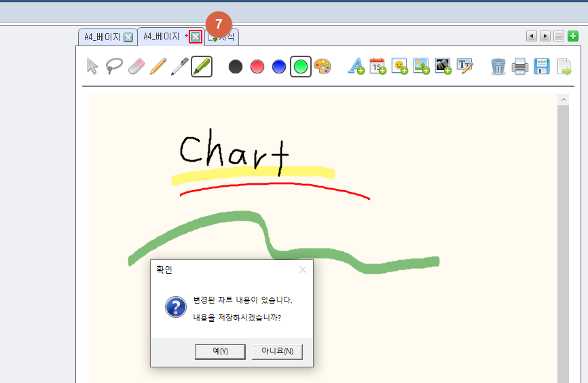Delete with the trash can icon
588x383 pixels.
[498, 66]
